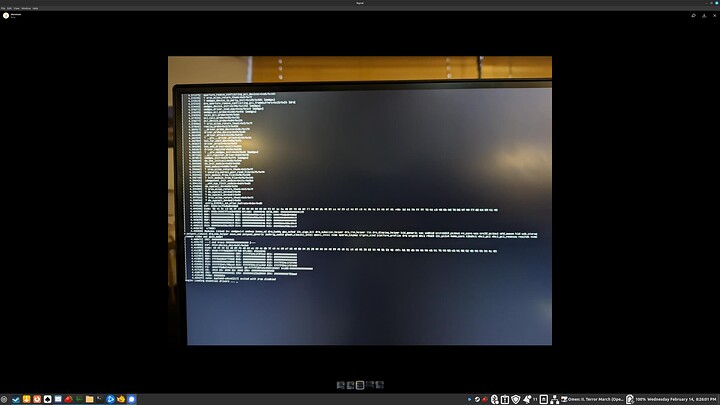Open the orange fox-like icon in the taskbar
Image resolution: width=720 pixels, height=405 pixels.
click(x=121, y=399)
